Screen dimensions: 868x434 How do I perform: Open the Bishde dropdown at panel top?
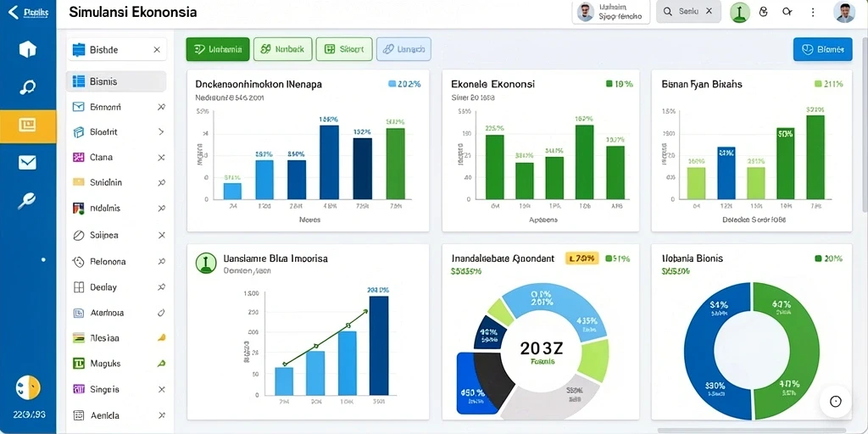point(117,50)
